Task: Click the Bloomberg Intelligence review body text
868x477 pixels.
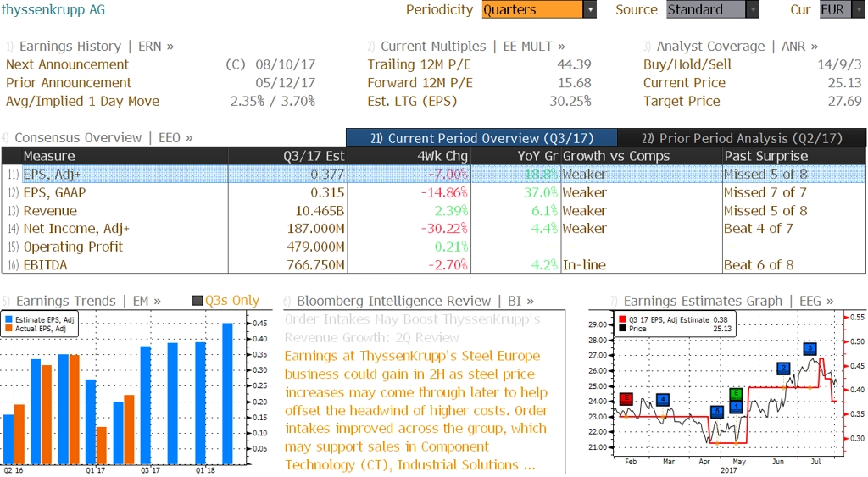Action: click(x=416, y=410)
